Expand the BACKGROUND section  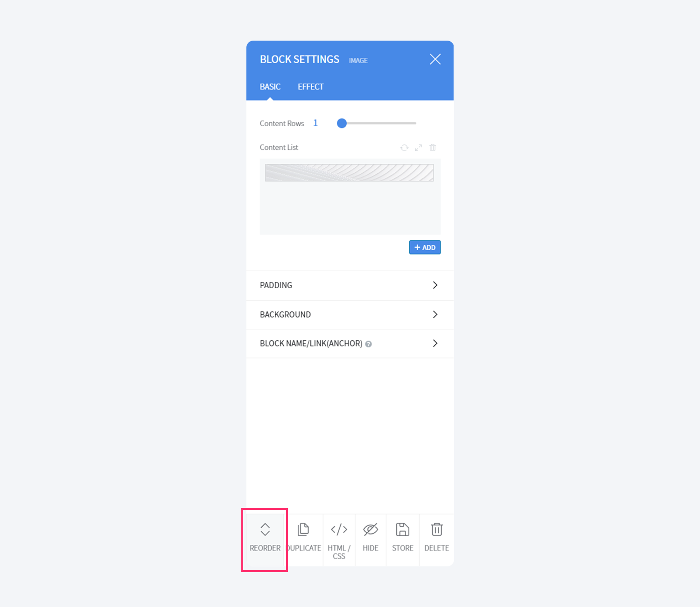pos(350,315)
